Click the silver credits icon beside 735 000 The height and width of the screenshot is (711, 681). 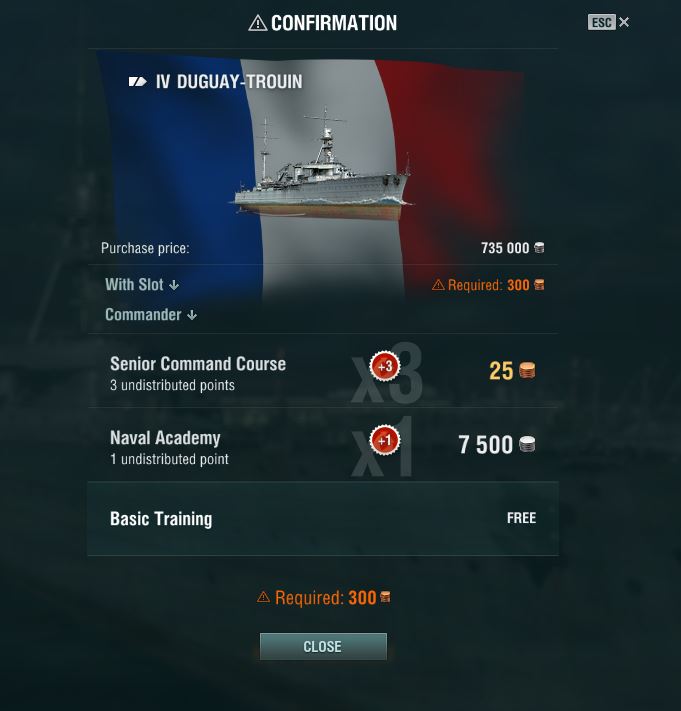tap(539, 248)
